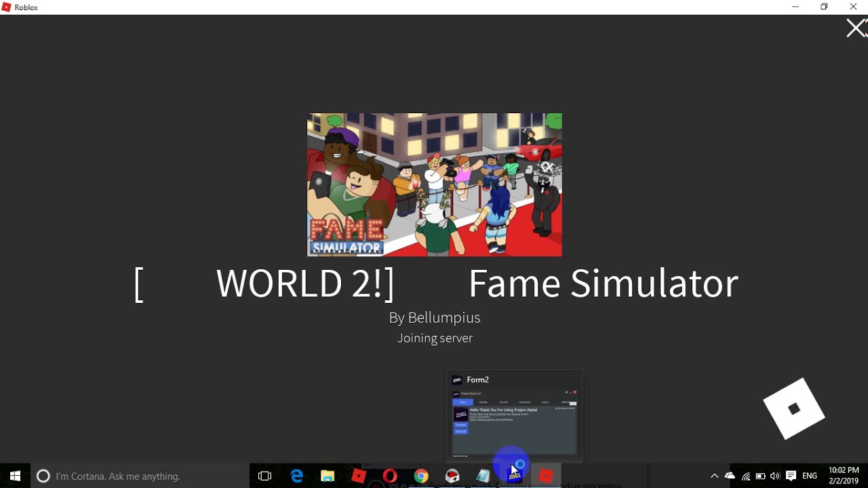Image resolution: width=868 pixels, height=488 pixels.
Task: Open the Wi-Fi network tray icon
Action: click(x=745, y=476)
